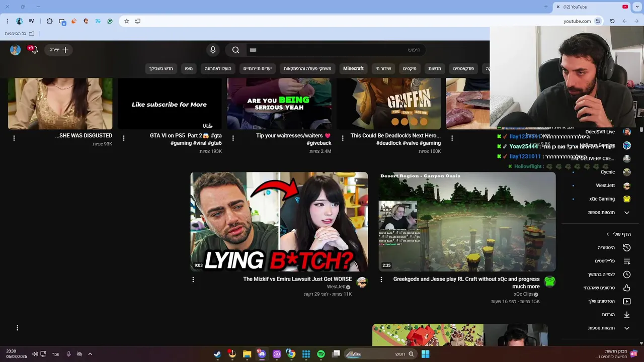Open the Deadlock's Next Hero short thumbnail
Screen dimensions: 644x362
389,104
